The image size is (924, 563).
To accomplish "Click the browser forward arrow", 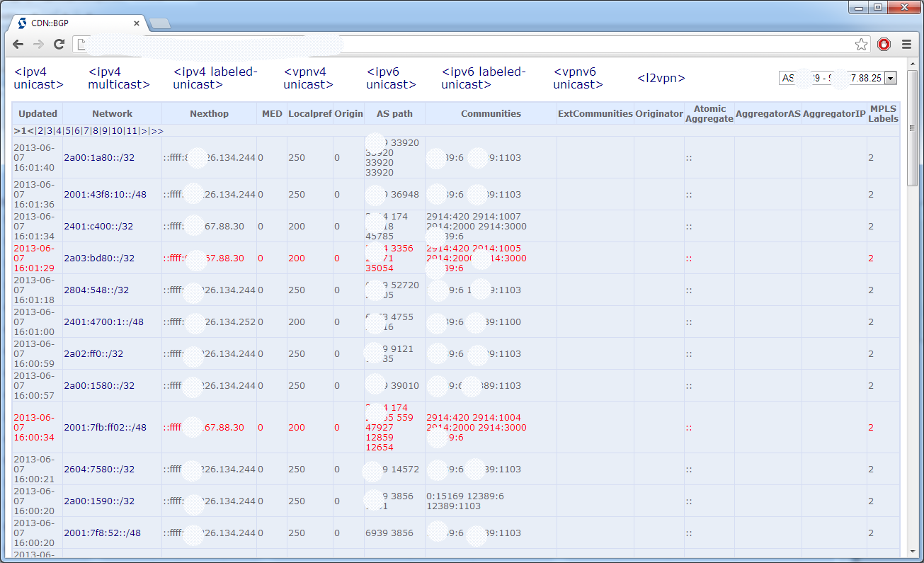I will point(38,44).
